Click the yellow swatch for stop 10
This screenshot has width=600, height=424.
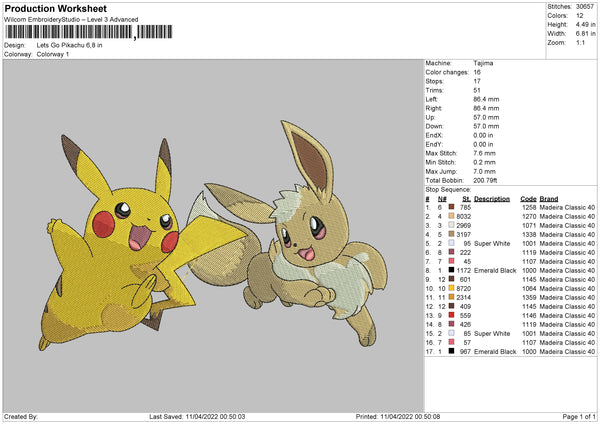coord(453,287)
